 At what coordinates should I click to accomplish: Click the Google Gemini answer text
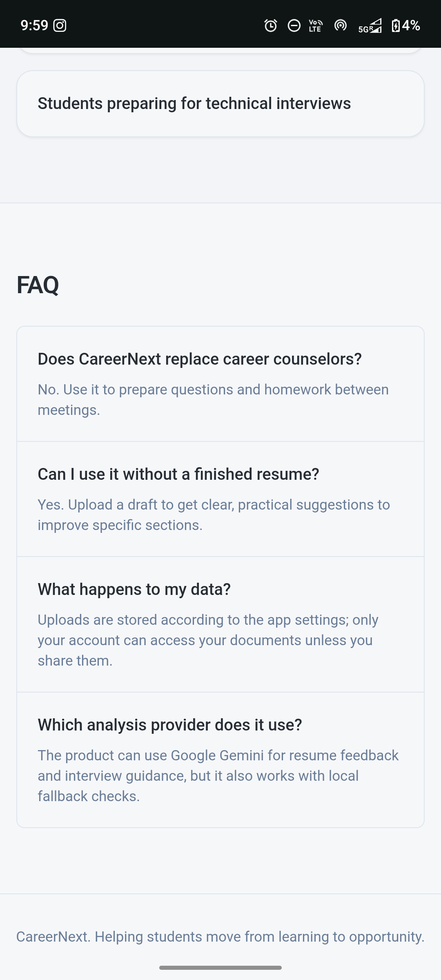click(x=218, y=776)
